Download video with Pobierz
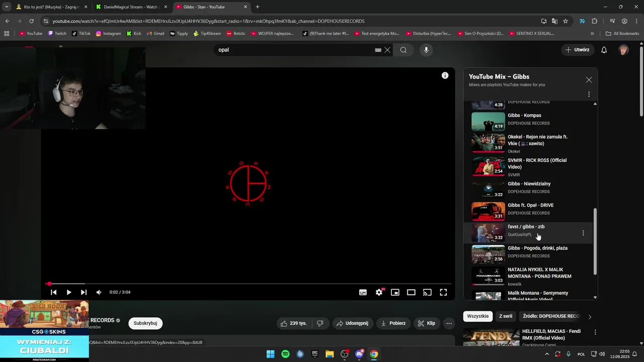Image resolution: width=644 pixels, height=362 pixels. 393,323
